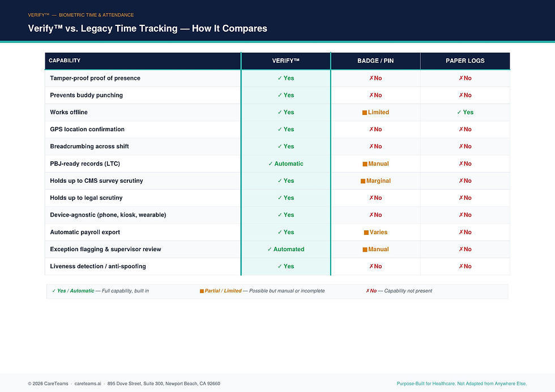Select the 'Works offline' row label
Screen dimensions: 555x392
pyautogui.click(x=69, y=112)
